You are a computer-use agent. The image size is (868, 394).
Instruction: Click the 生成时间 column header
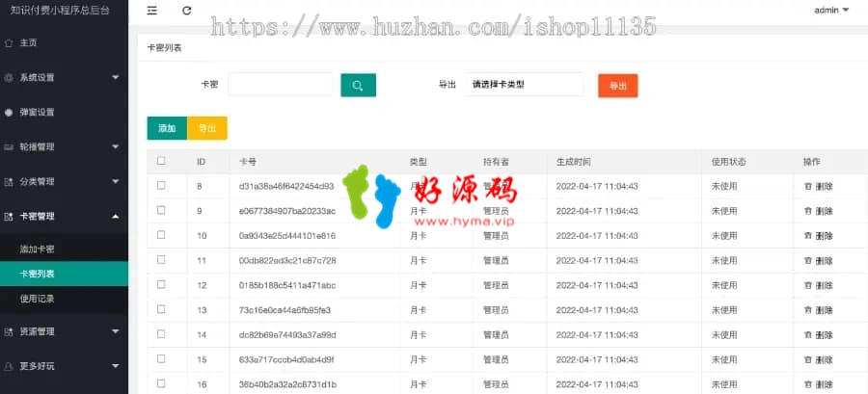[x=573, y=162]
